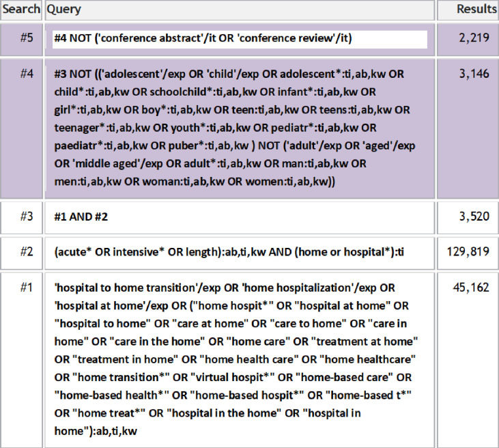The width and height of the screenshot is (499, 448).
Task: Click the #5 row number label
Action: [27, 38]
